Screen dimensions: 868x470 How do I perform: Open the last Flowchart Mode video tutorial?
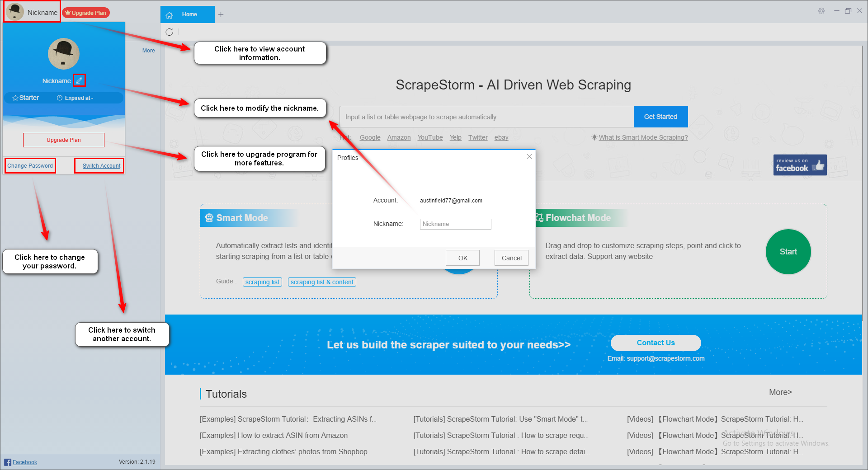tap(715, 452)
